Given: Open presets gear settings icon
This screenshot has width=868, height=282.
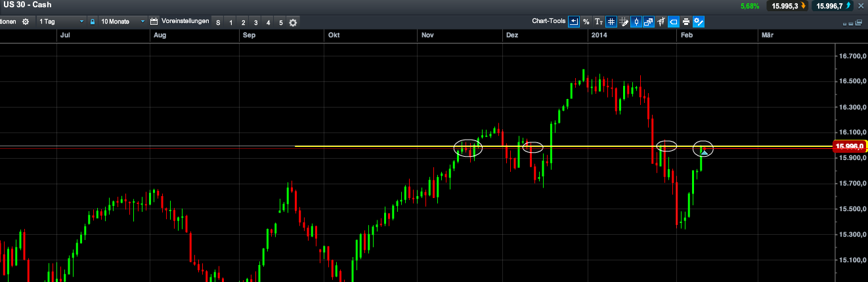Looking at the screenshot, I should [293, 22].
